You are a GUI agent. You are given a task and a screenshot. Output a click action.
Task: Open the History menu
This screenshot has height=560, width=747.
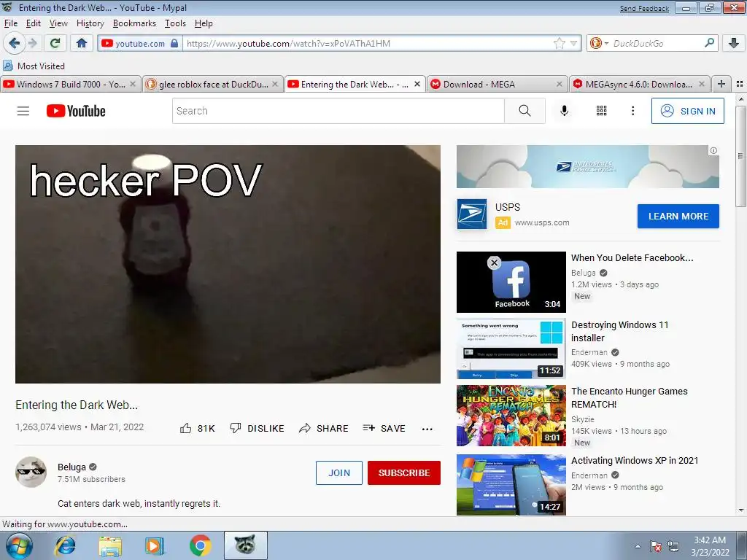point(90,23)
